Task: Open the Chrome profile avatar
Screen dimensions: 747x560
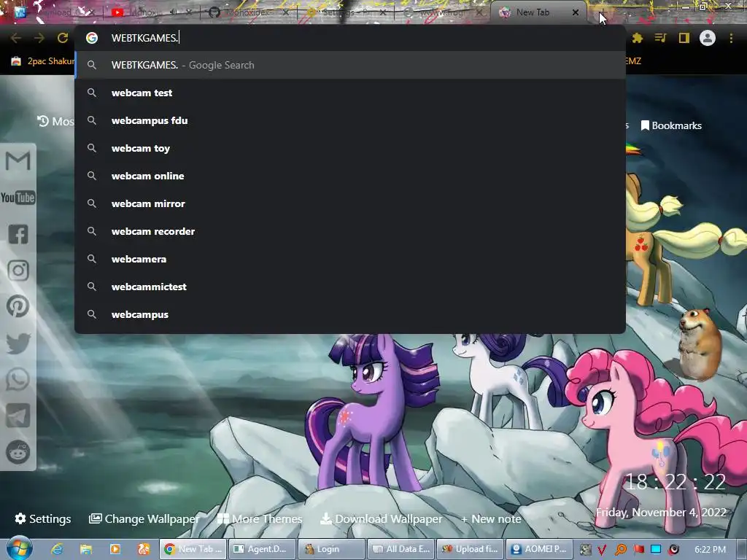Action: point(708,38)
